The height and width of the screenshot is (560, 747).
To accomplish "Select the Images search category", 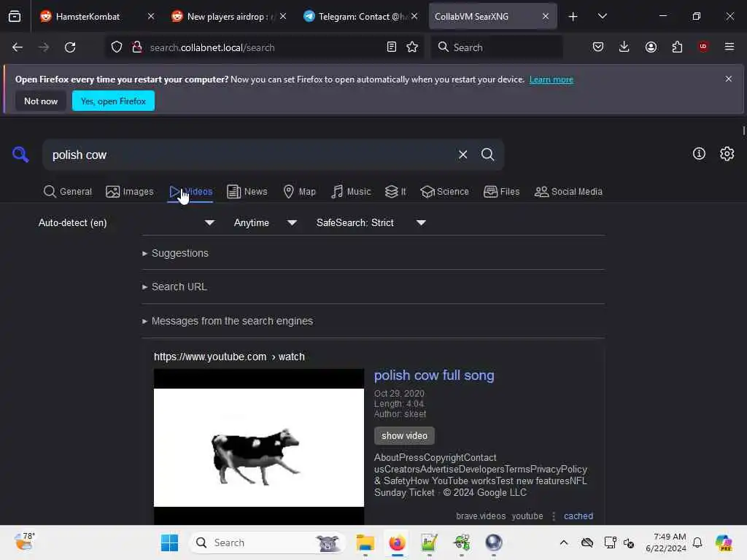I will tap(130, 192).
